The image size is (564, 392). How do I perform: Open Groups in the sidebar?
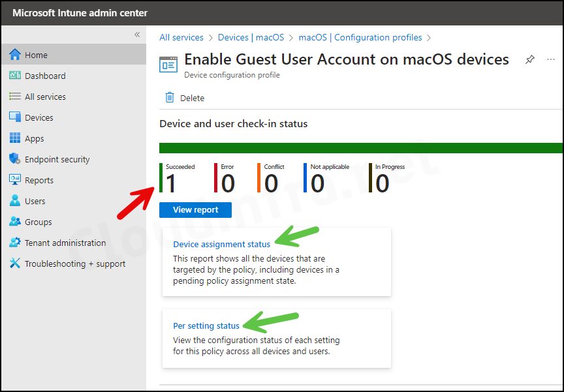(x=74, y=221)
